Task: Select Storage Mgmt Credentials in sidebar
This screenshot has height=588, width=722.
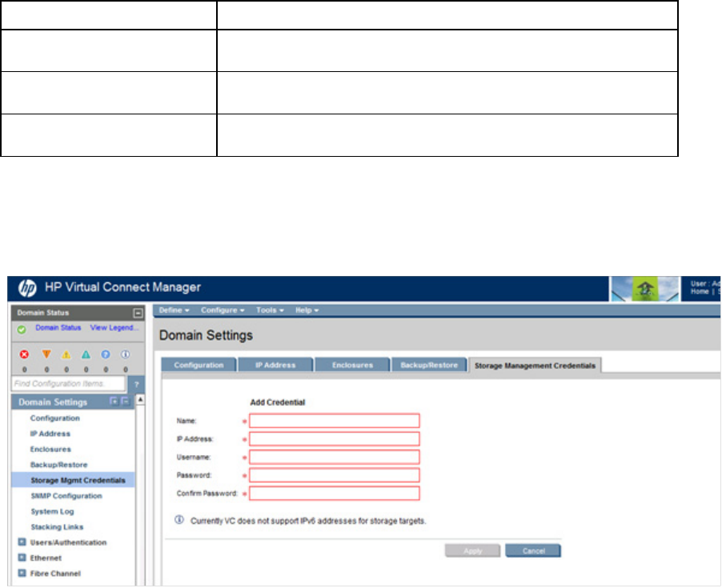Action: point(74,480)
